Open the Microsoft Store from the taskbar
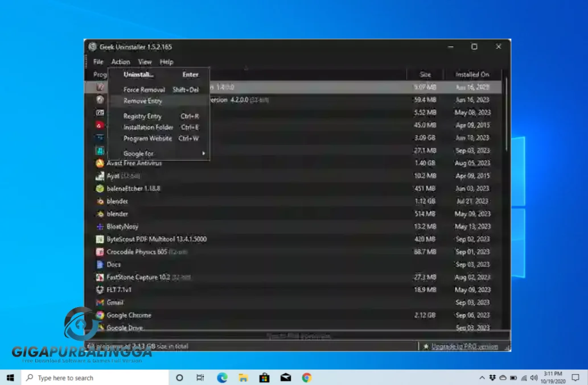The image size is (588, 385). pyautogui.click(x=264, y=377)
